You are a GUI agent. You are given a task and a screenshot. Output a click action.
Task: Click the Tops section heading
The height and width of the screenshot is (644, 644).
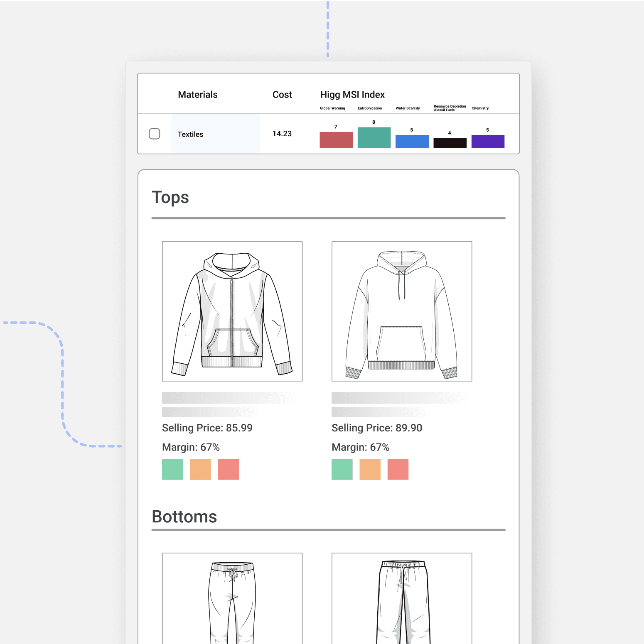tap(170, 198)
